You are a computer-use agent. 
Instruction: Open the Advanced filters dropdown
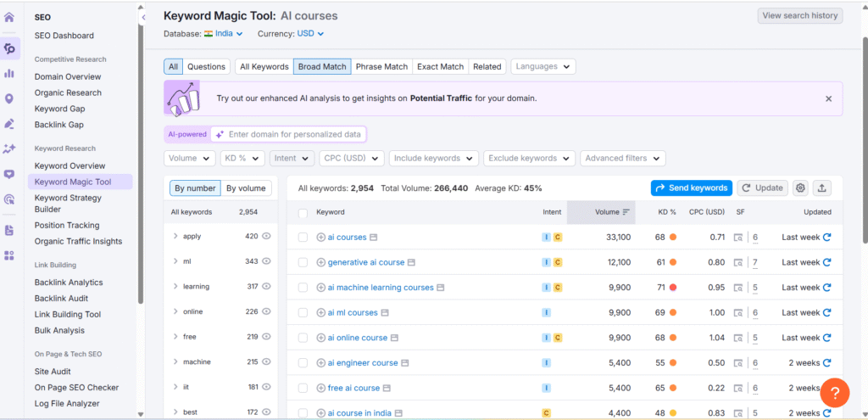coord(623,158)
